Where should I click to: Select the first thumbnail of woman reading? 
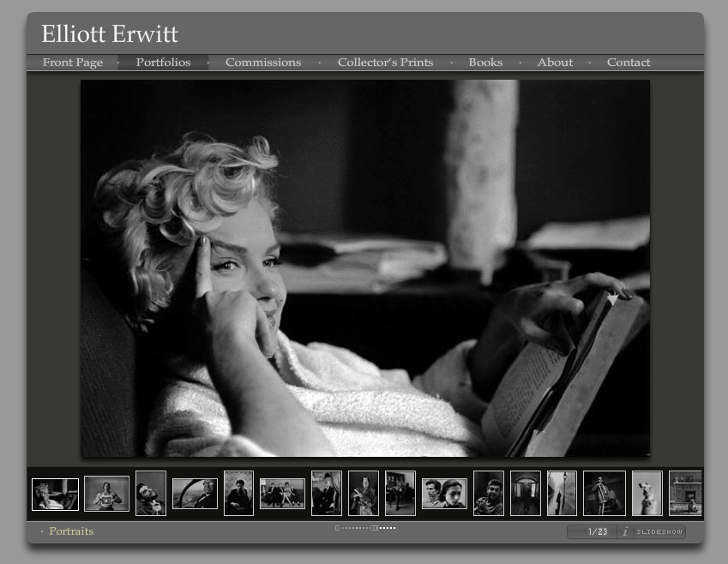click(x=55, y=495)
